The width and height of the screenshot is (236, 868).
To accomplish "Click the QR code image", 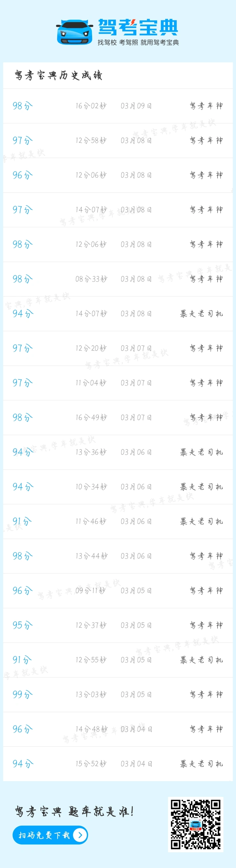I will (x=196, y=824).
